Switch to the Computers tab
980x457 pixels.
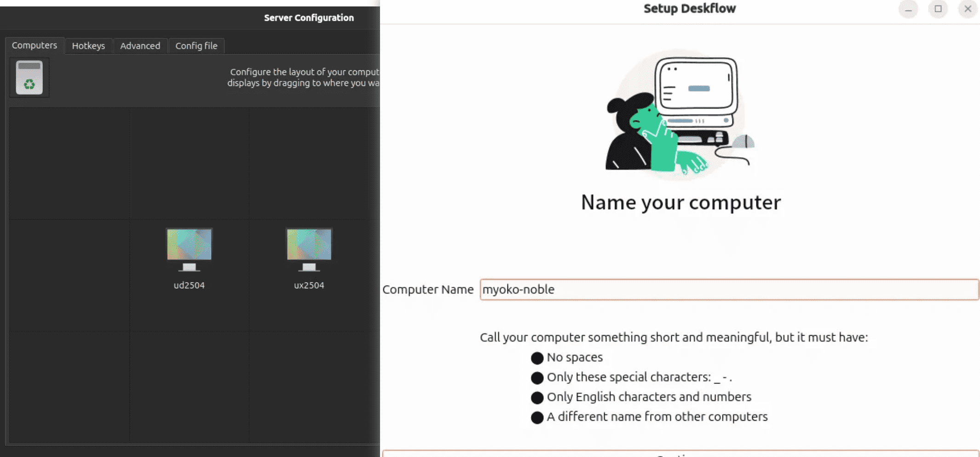(x=35, y=46)
